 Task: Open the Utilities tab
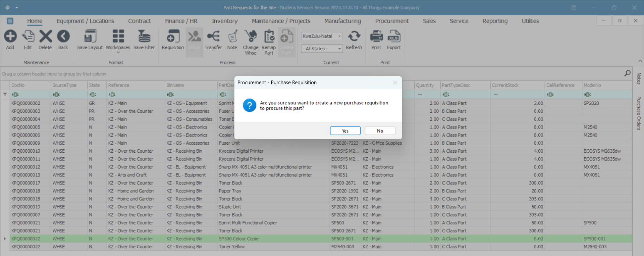point(530,21)
